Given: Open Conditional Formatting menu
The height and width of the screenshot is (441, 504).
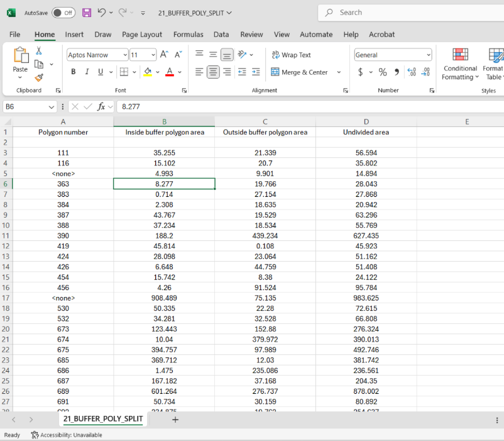Looking at the screenshot, I should [460, 65].
